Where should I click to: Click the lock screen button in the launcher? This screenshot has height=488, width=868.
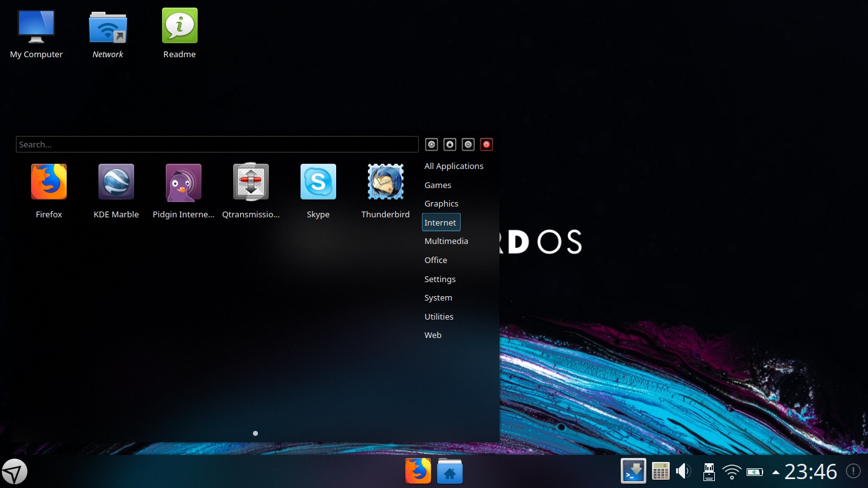coord(450,145)
